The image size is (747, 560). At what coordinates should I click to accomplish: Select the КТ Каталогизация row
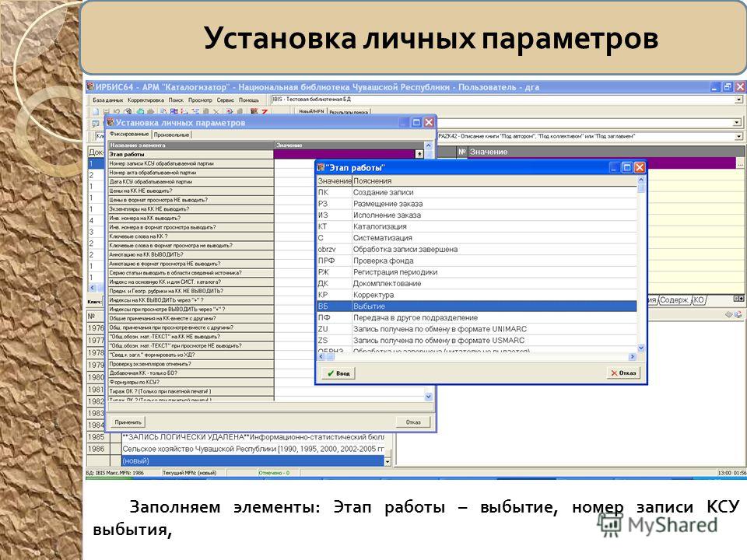click(x=476, y=226)
